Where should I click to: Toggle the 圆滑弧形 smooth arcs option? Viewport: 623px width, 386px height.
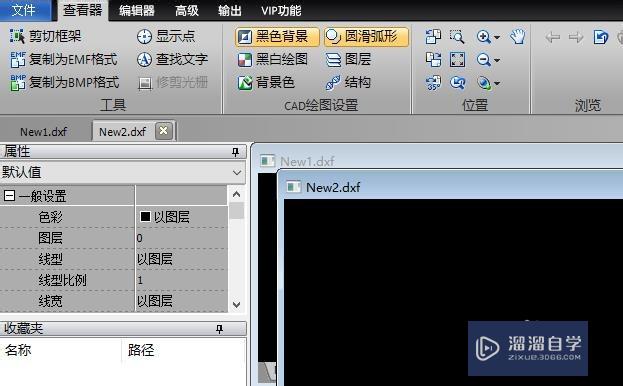[x=366, y=37]
